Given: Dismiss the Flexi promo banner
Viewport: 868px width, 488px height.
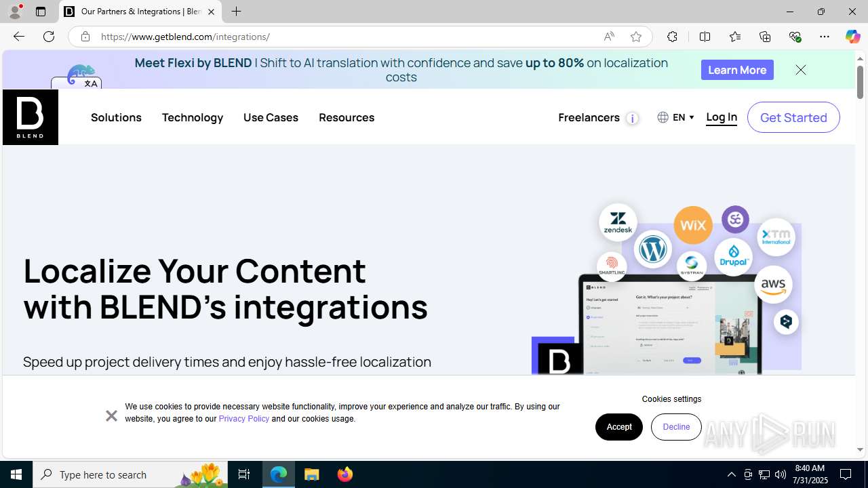Looking at the screenshot, I should tap(801, 70).
